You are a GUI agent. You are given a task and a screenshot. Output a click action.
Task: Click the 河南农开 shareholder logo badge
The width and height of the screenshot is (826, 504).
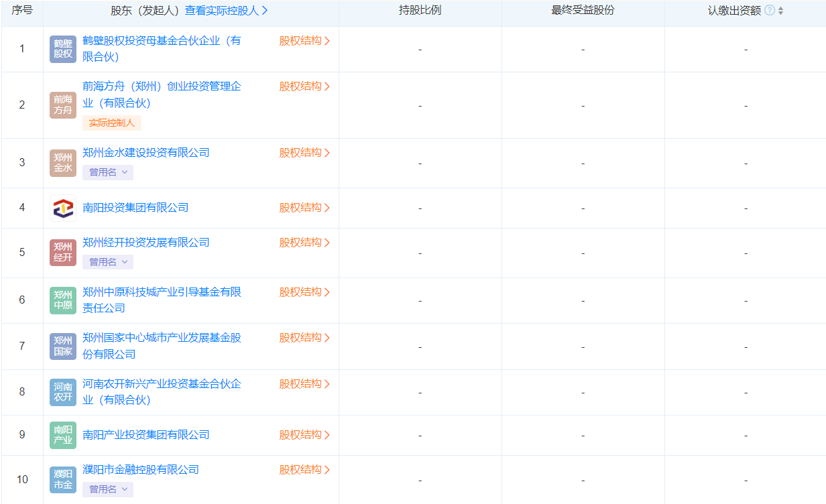(x=63, y=392)
